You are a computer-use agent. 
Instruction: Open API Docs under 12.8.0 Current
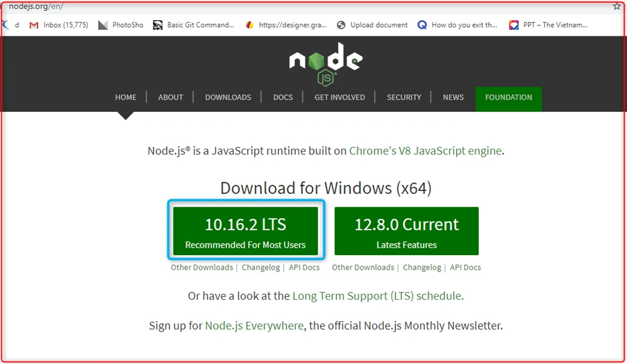pyautogui.click(x=465, y=267)
